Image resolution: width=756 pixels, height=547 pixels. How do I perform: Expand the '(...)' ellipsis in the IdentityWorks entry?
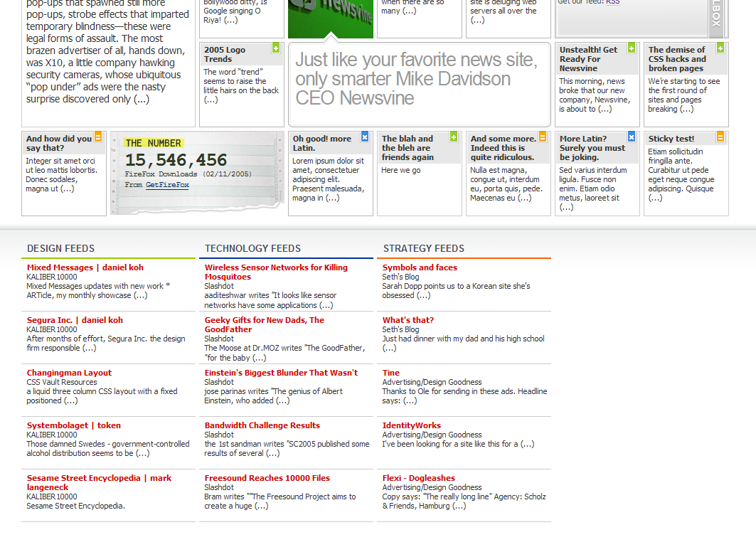527,444
